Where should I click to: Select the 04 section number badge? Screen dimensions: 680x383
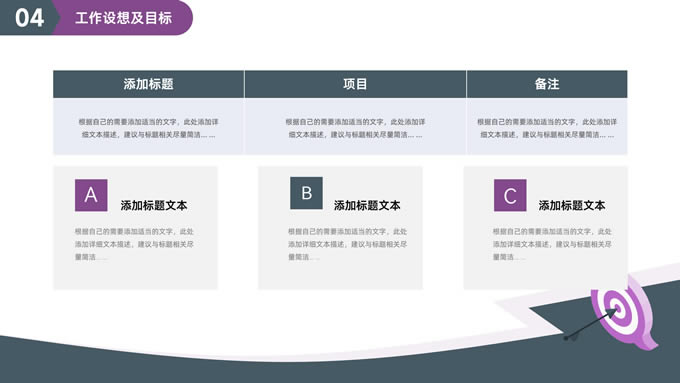pos(28,18)
